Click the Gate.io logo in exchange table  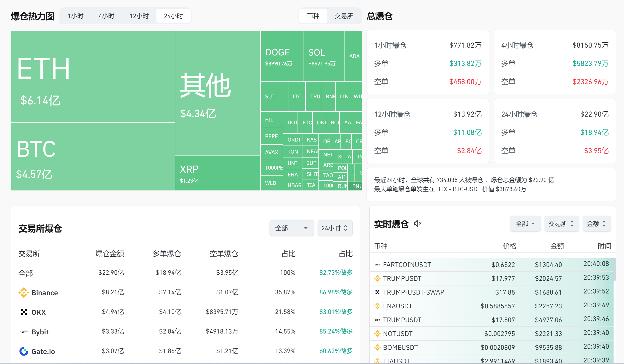coord(24,351)
